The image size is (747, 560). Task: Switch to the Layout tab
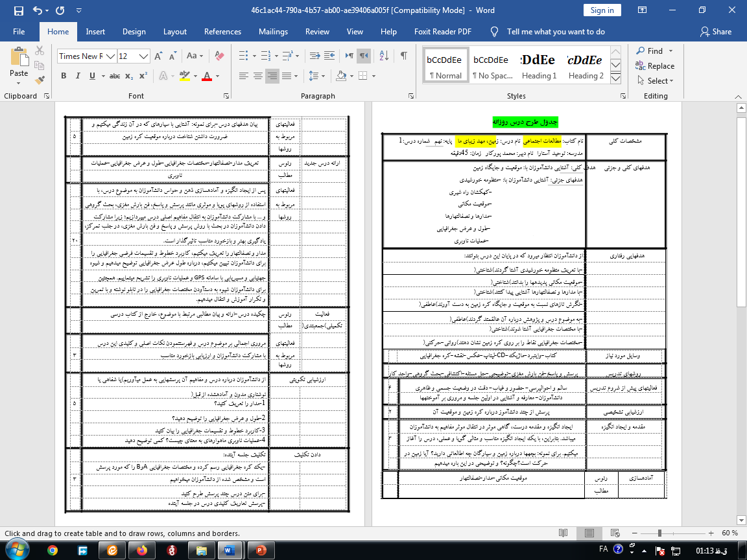click(x=175, y=31)
